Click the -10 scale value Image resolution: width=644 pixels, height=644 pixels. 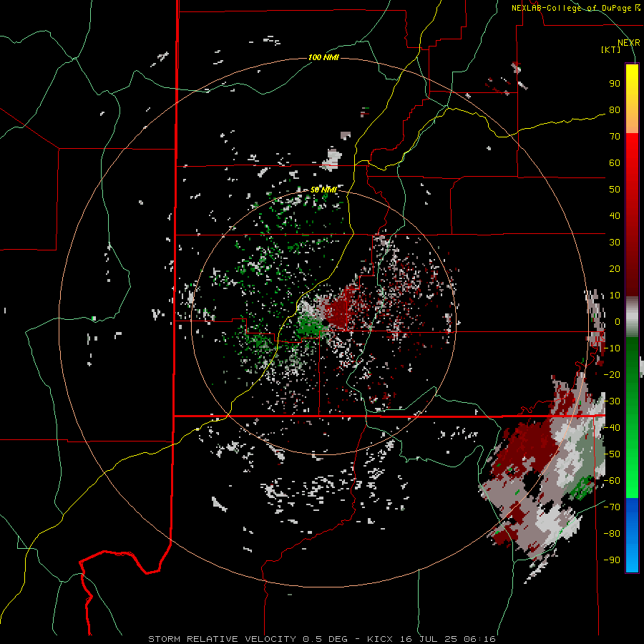point(612,348)
